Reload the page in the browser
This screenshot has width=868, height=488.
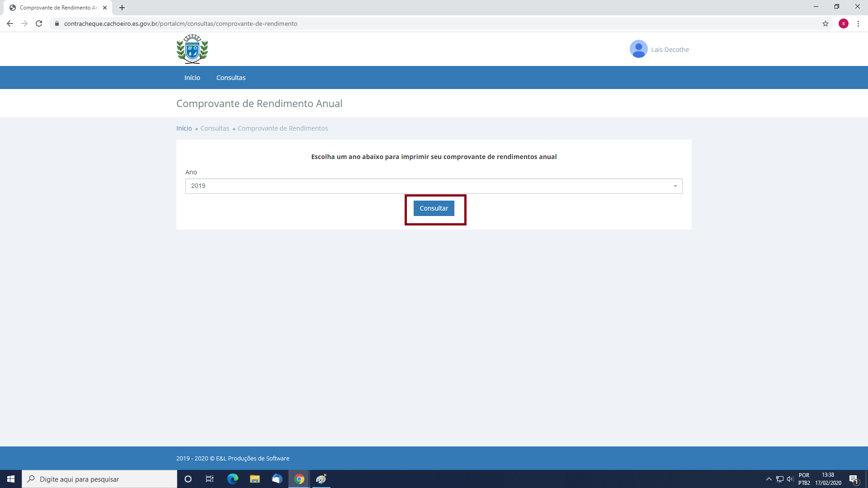coord(39,23)
